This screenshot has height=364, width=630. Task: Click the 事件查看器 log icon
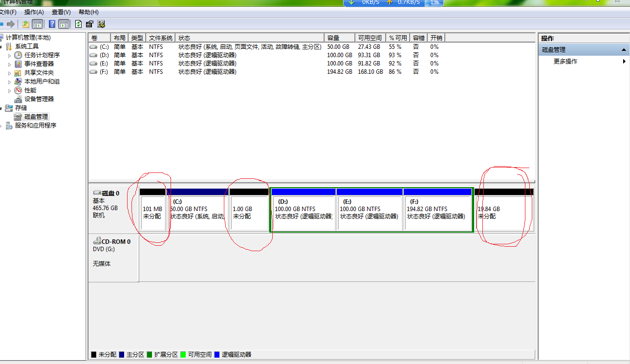tap(18, 64)
